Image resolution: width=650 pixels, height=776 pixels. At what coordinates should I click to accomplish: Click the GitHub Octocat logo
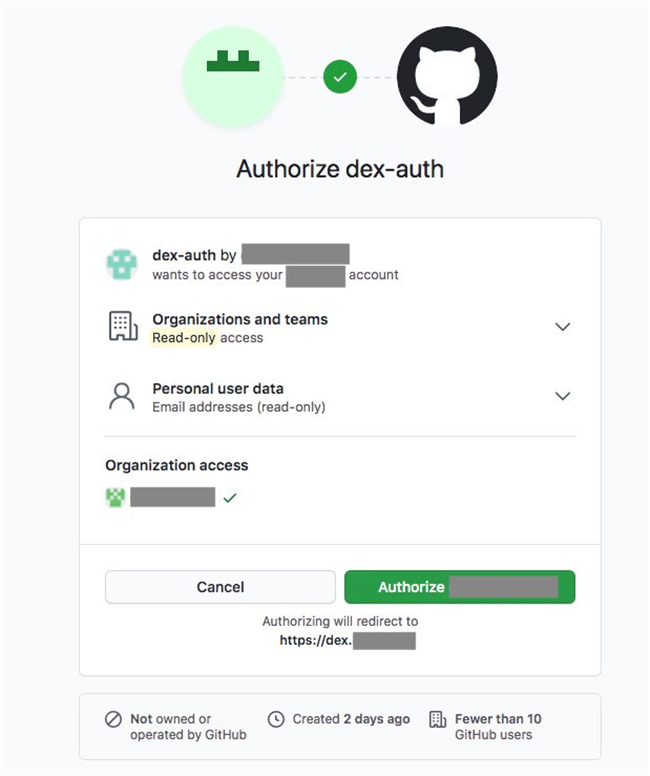447,76
